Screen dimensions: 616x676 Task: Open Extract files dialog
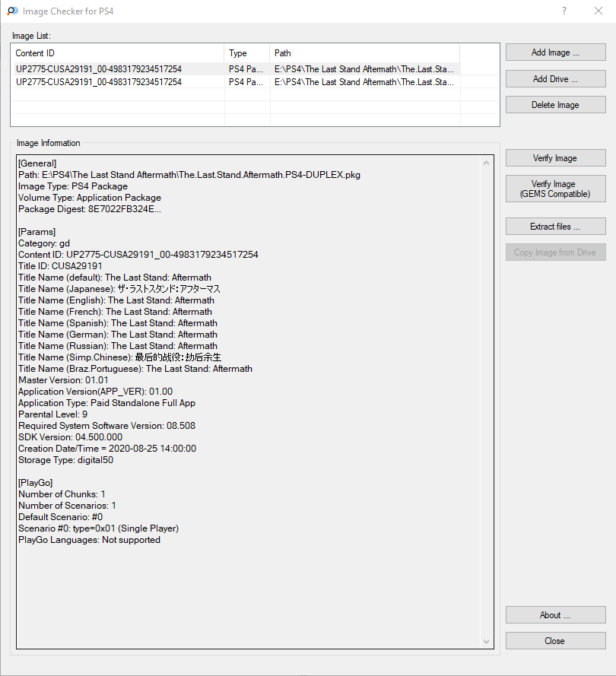(556, 227)
